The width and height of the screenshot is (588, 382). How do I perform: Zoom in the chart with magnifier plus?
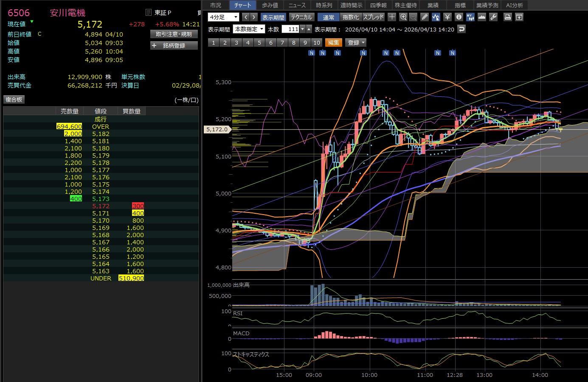(x=403, y=17)
